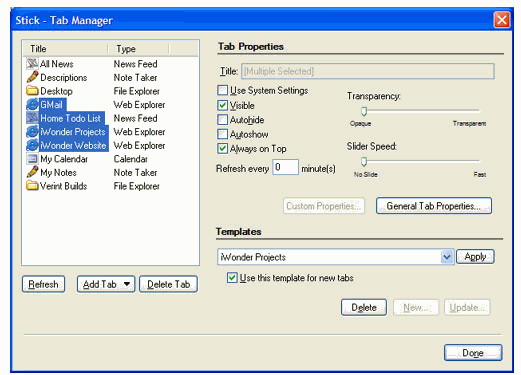Uncheck the Visible checkbox
The width and height of the screenshot is (521, 375).
(222, 105)
